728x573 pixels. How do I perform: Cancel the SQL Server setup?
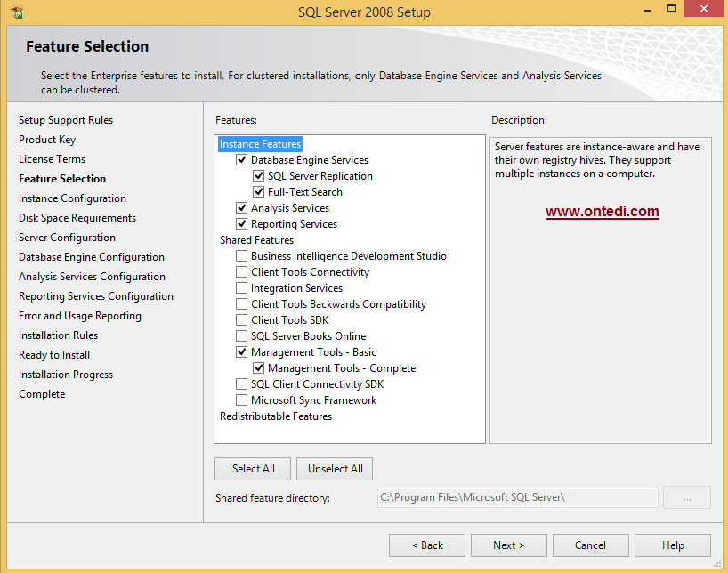[591, 545]
